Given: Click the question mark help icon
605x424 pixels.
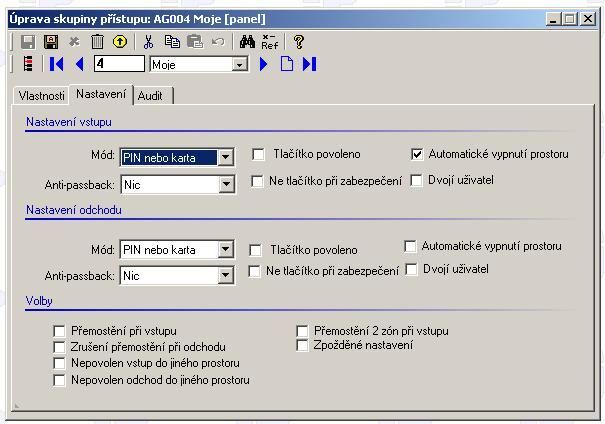Looking at the screenshot, I should pyautogui.click(x=298, y=42).
